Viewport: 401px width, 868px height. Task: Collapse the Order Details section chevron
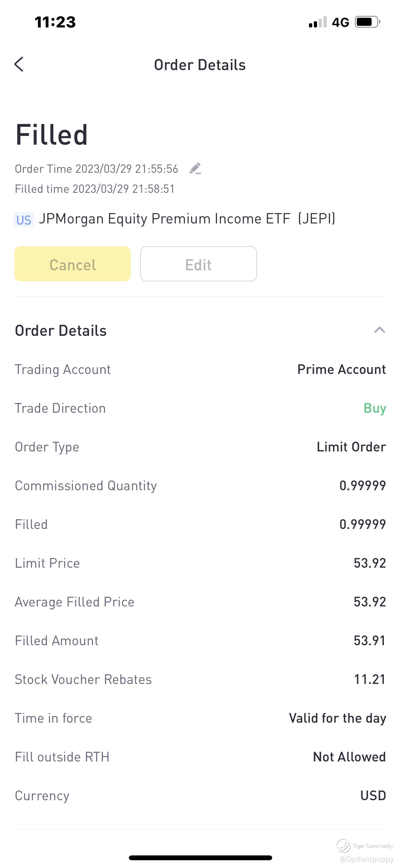379,330
